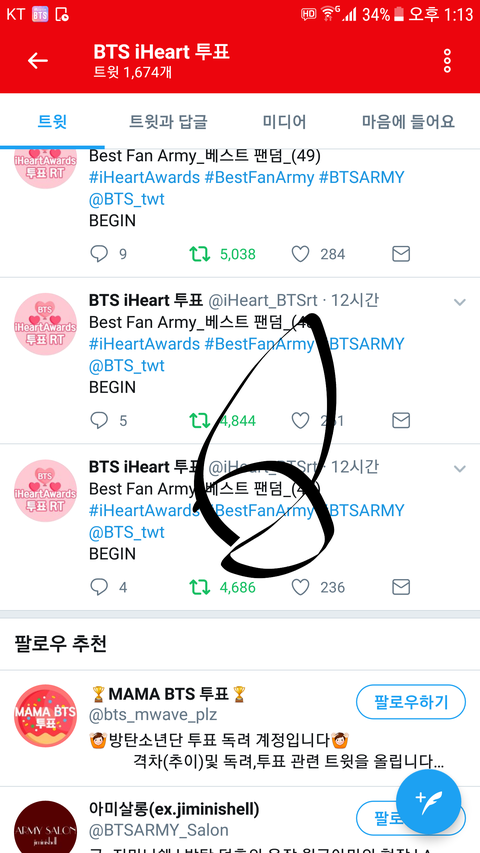
Task: Tap the compose tweet floating button
Action: click(428, 802)
